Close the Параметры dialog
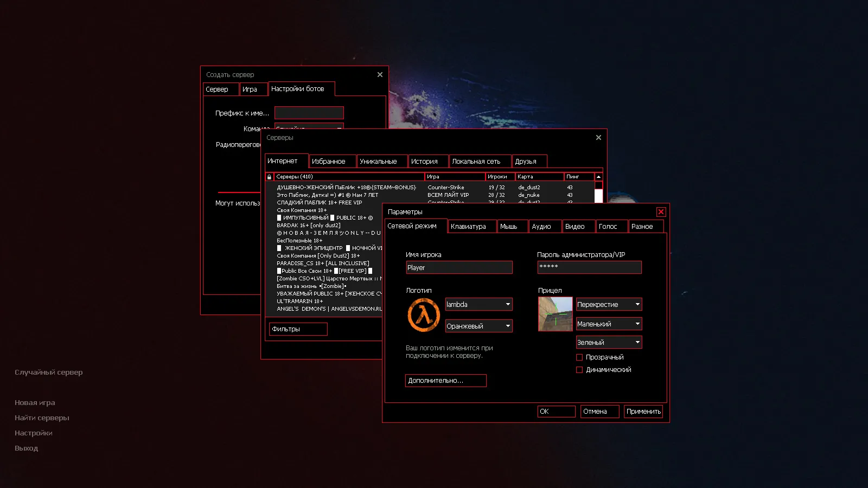 click(x=661, y=212)
